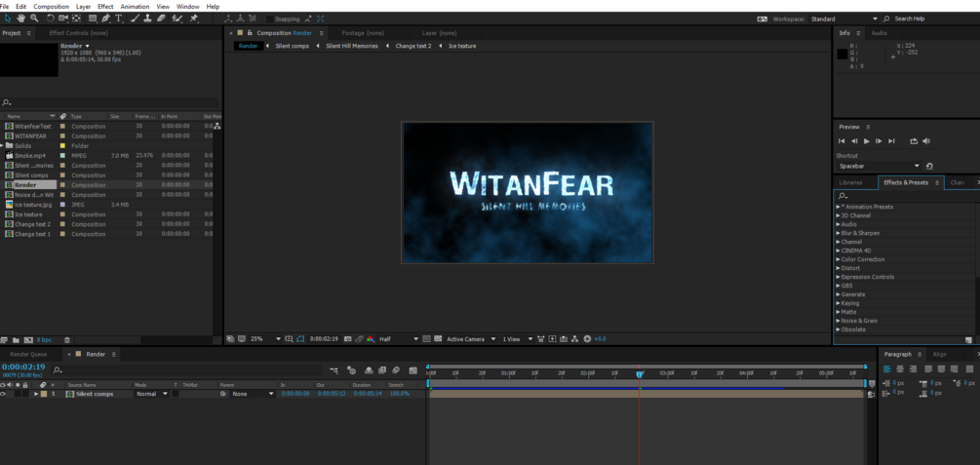Select the Zoom tool in toolbar

coord(34,19)
